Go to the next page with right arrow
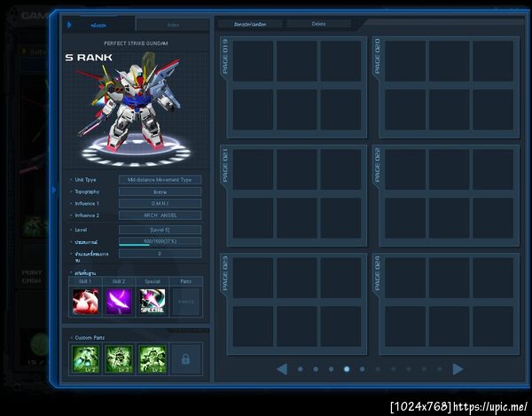 pos(458,369)
